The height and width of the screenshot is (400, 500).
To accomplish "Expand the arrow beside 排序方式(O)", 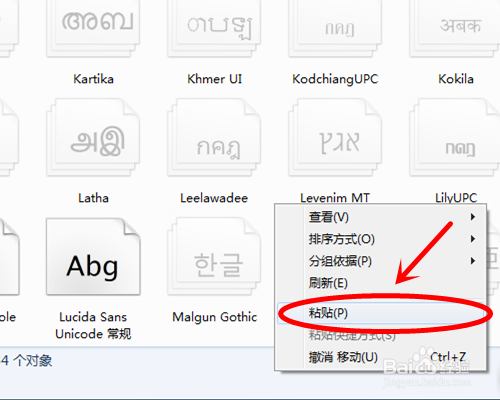I will click(473, 239).
